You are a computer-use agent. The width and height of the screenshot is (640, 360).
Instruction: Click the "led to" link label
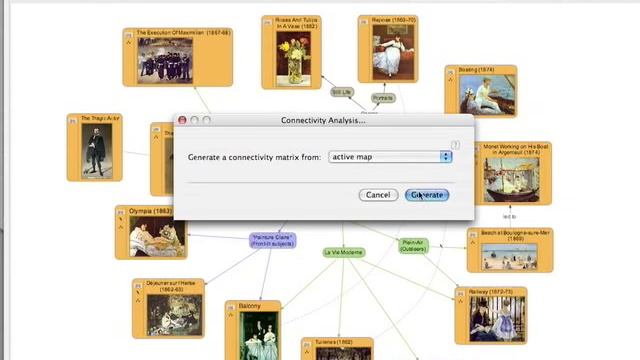509,217
